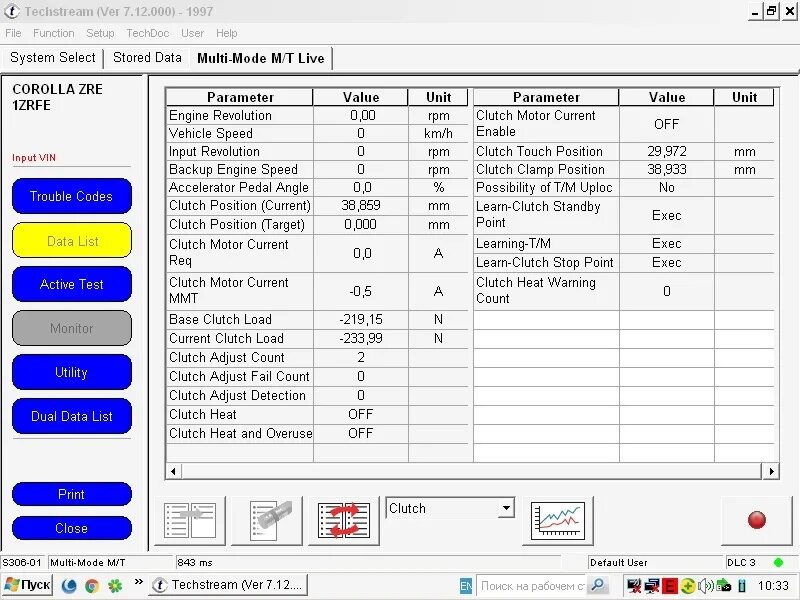This screenshot has height=600, width=800.
Task: Open the Help menu
Action: click(227, 33)
